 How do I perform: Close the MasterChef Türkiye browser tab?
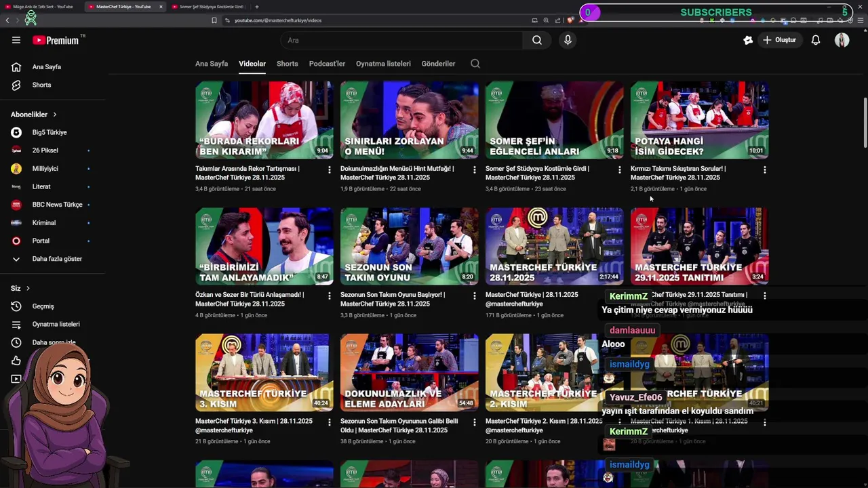161,7
